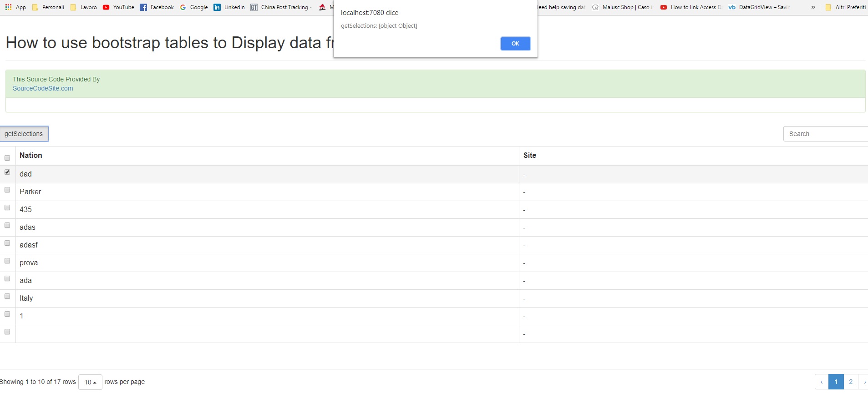Select the adasf table cell
The width and height of the screenshot is (868, 419).
[267, 245]
